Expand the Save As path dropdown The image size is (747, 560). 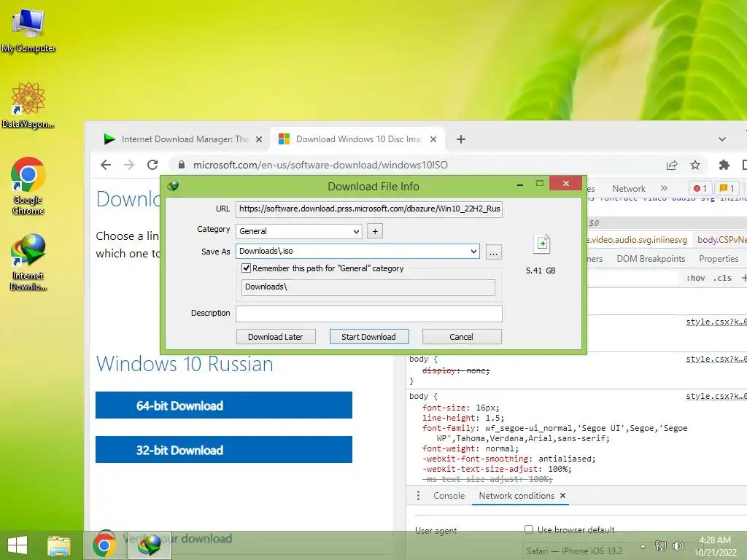pos(473,251)
